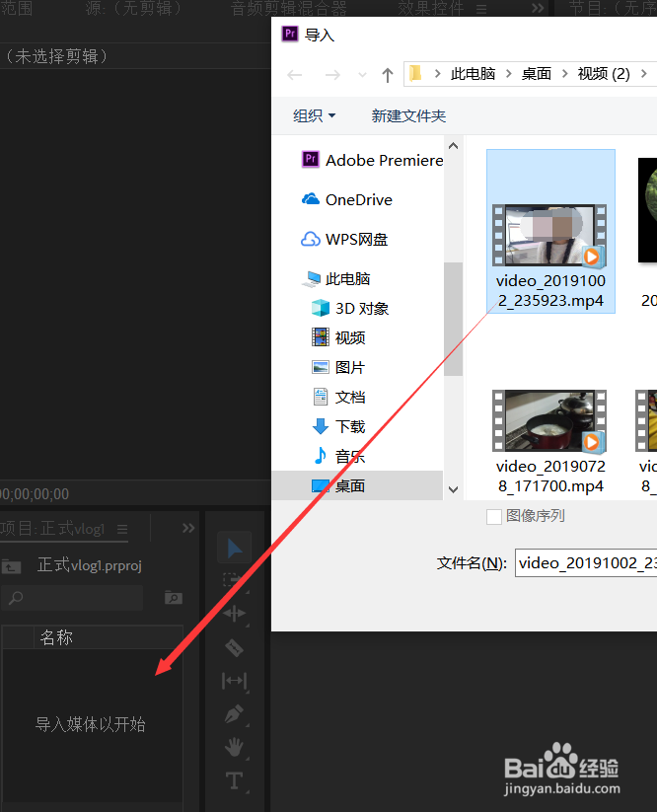The width and height of the screenshot is (657, 812).
Task: Click the 名称 column header
Action: [56, 637]
